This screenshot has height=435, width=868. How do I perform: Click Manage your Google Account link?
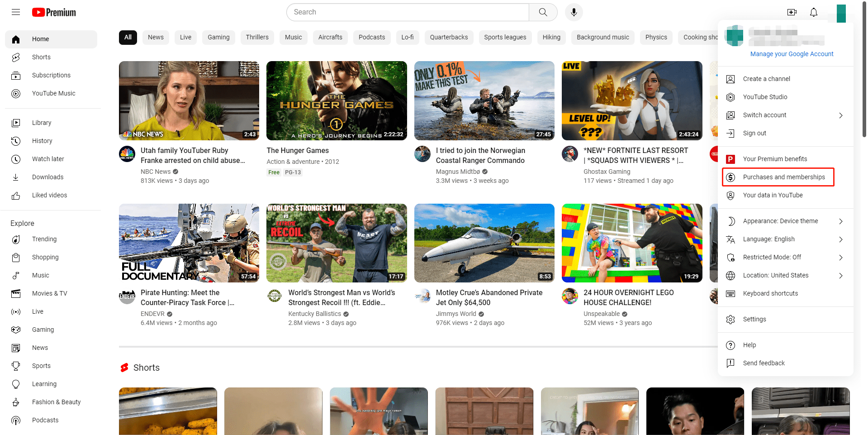[791, 54]
